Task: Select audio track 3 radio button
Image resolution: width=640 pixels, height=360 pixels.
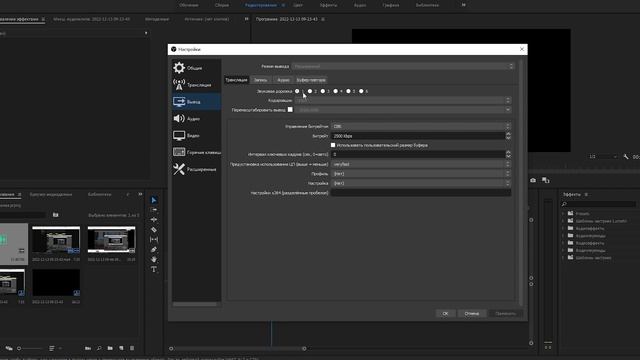Action: pyautogui.click(x=323, y=91)
